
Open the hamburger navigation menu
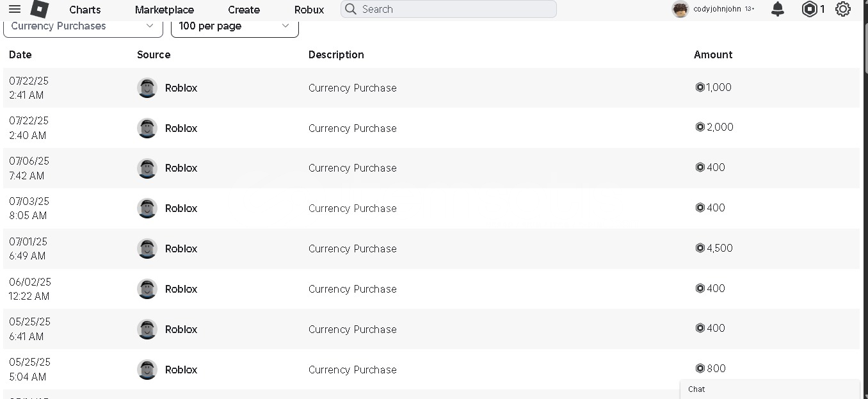[x=14, y=9]
